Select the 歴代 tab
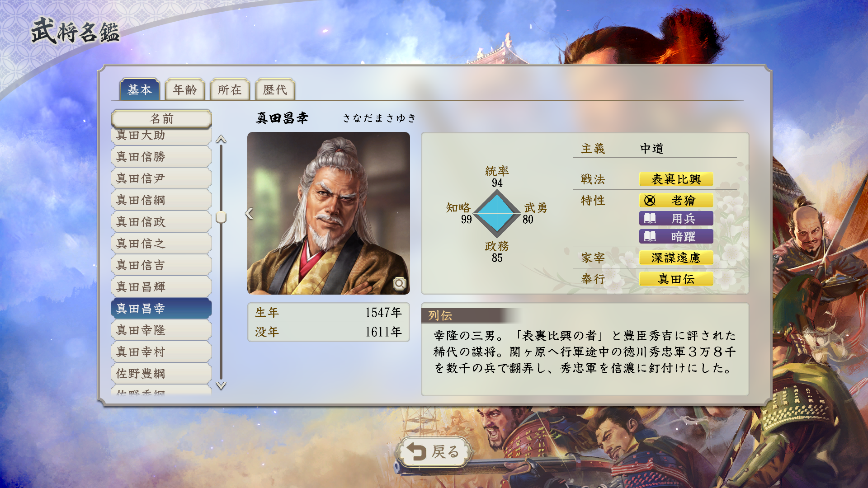The width and height of the screenshot is (868, 488). tap(275, 89)
